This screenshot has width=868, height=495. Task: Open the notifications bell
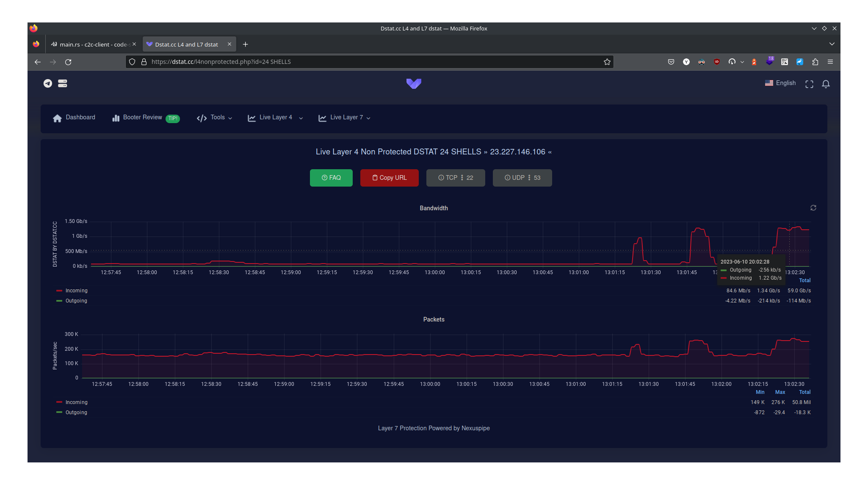(826, 84)
